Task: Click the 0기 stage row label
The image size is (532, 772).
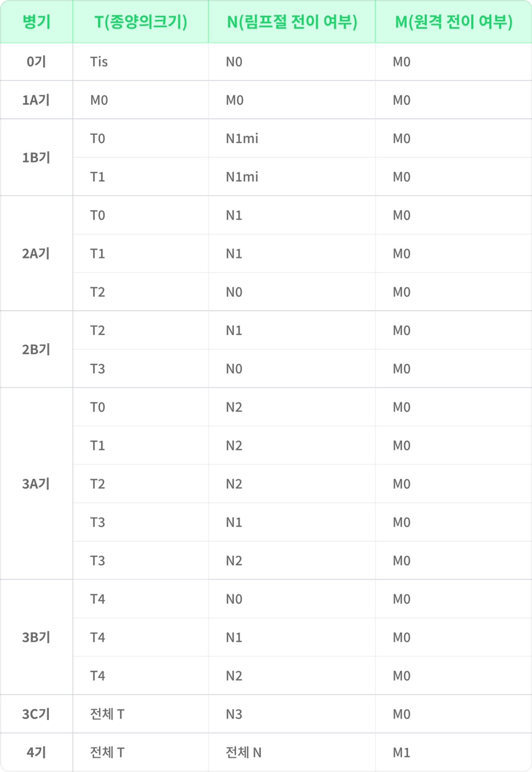Action: coord(36,62)
